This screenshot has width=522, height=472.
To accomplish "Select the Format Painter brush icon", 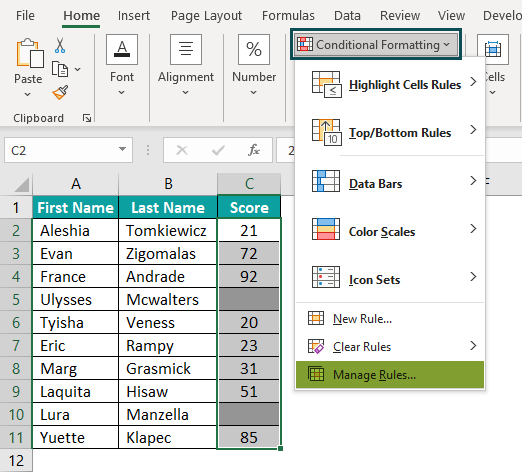I will [60, 92].
